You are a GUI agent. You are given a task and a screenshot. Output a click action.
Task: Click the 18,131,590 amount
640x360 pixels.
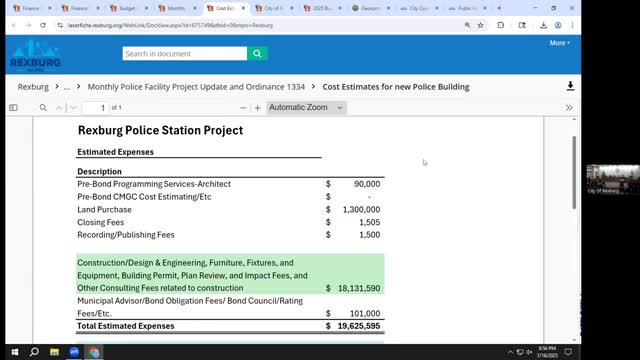(x=359, y=288)
